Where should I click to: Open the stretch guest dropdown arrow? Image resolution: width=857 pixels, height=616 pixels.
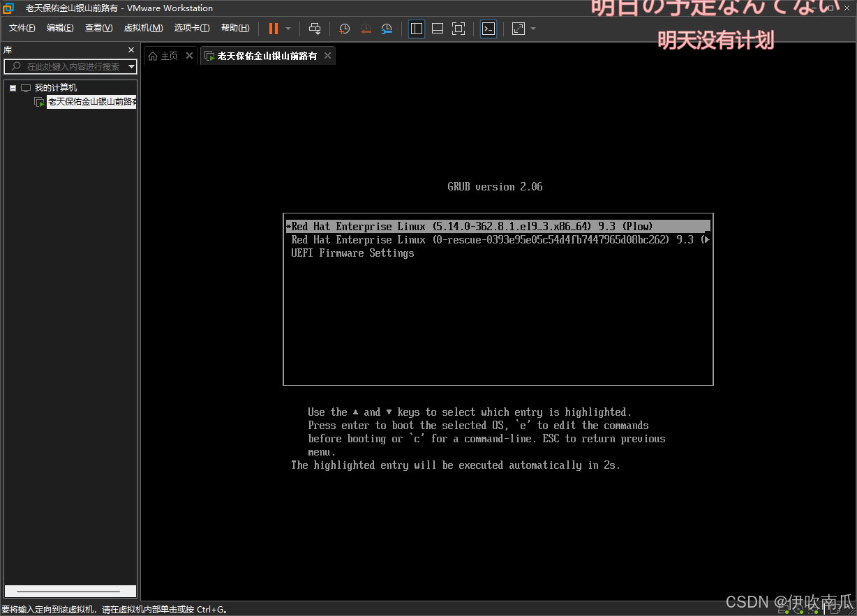pos(533,29)
